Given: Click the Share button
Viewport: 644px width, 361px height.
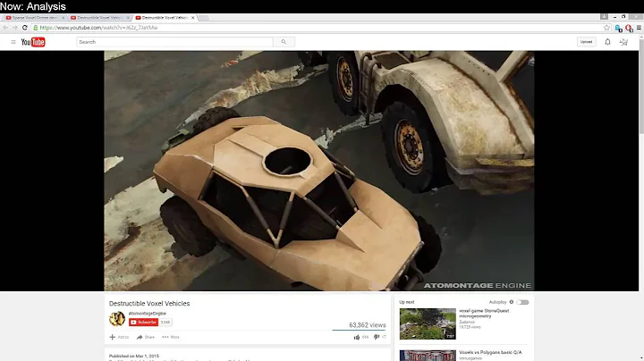Looking at the screenshot, I should [146, 337].
